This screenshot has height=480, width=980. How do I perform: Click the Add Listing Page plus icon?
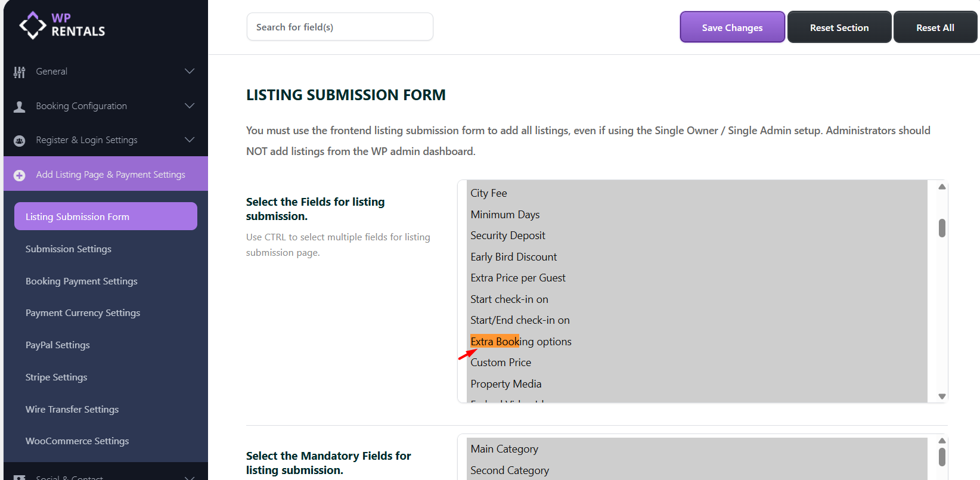(20, 175)
